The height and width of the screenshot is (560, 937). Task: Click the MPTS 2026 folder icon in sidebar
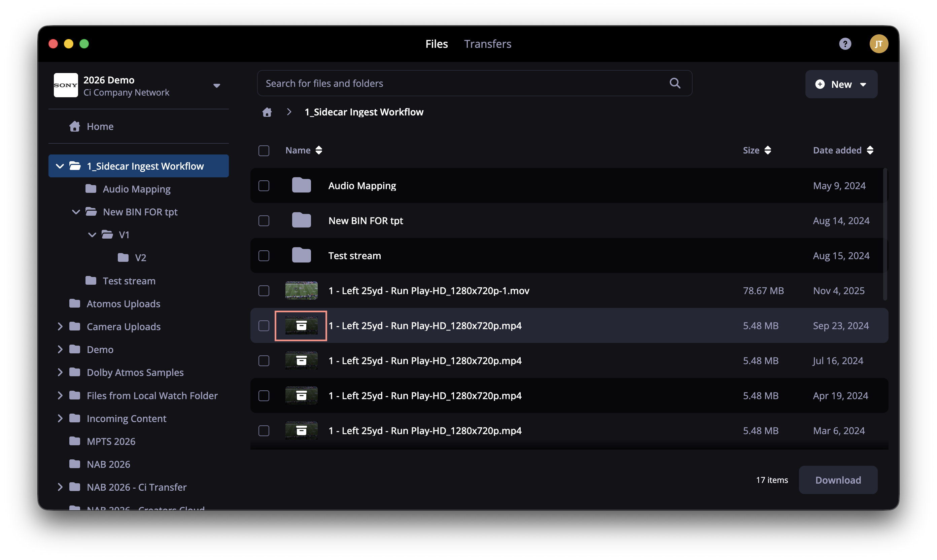75,441
